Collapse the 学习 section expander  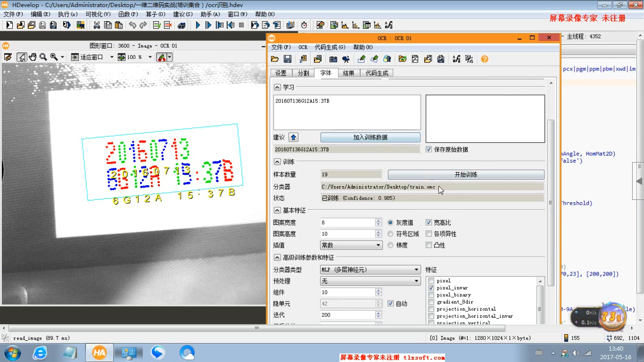278,86
